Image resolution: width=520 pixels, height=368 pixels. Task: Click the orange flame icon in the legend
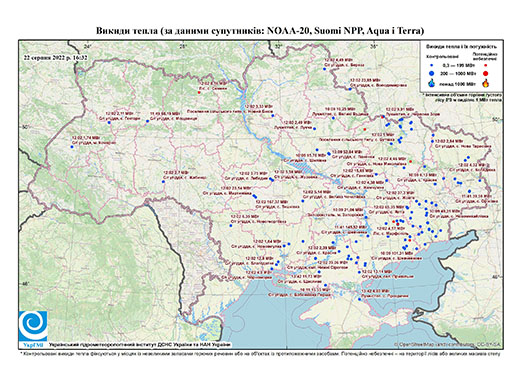point(486,83)
